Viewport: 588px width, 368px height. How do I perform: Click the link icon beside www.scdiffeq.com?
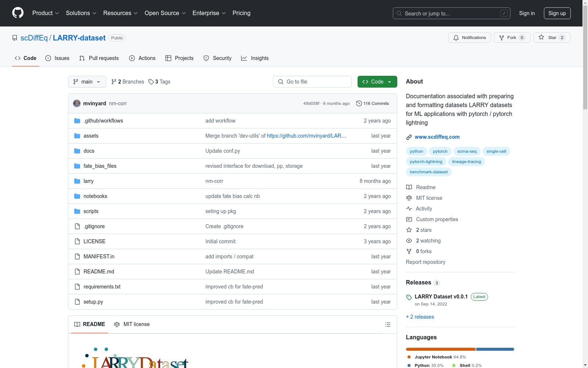coord(409,137)
